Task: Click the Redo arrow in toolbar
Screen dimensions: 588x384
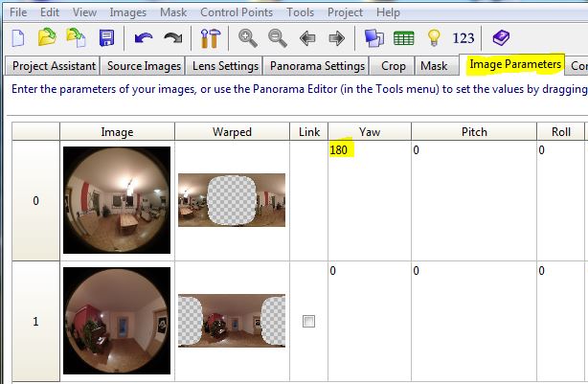Action: click(173, 38)
